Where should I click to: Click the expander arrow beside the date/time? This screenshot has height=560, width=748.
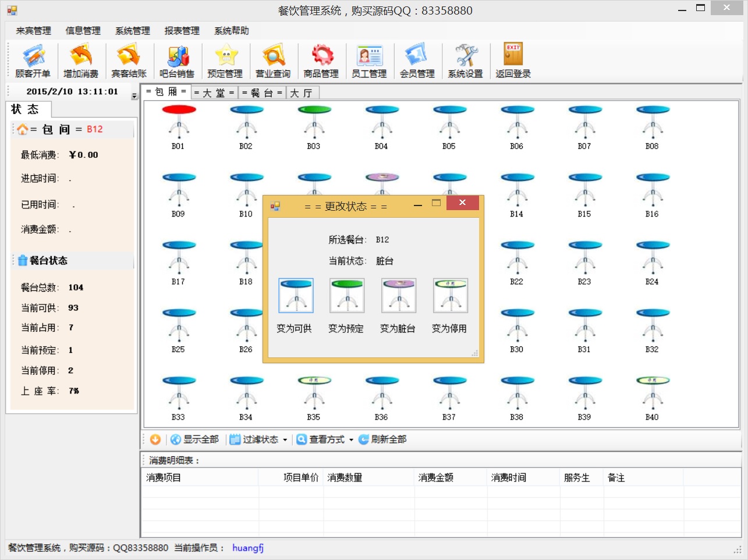click(134, 97)
